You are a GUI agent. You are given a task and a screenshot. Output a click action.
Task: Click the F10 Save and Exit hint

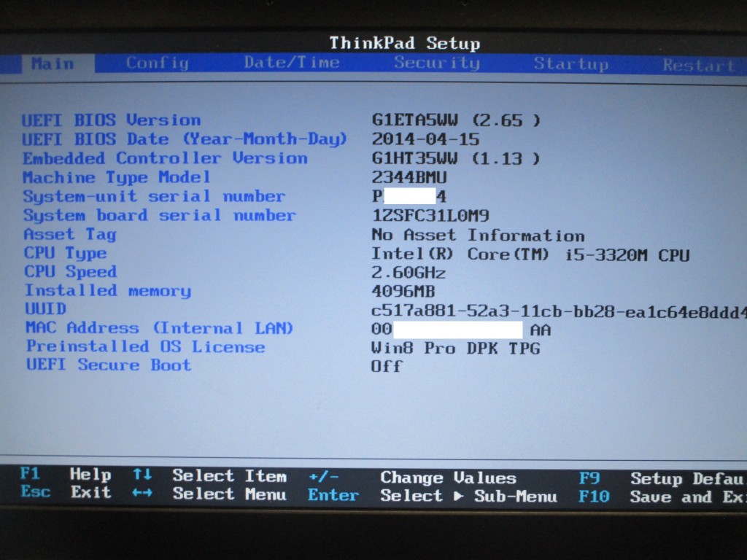point(662,497)
